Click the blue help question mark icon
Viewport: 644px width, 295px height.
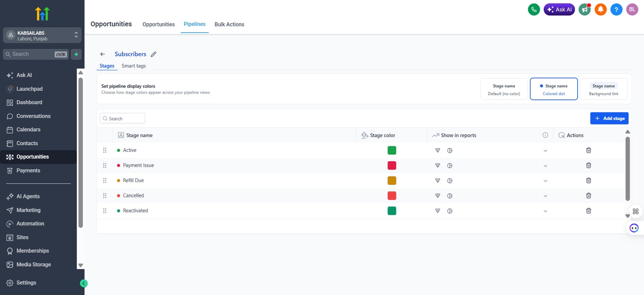coord(616,10)
